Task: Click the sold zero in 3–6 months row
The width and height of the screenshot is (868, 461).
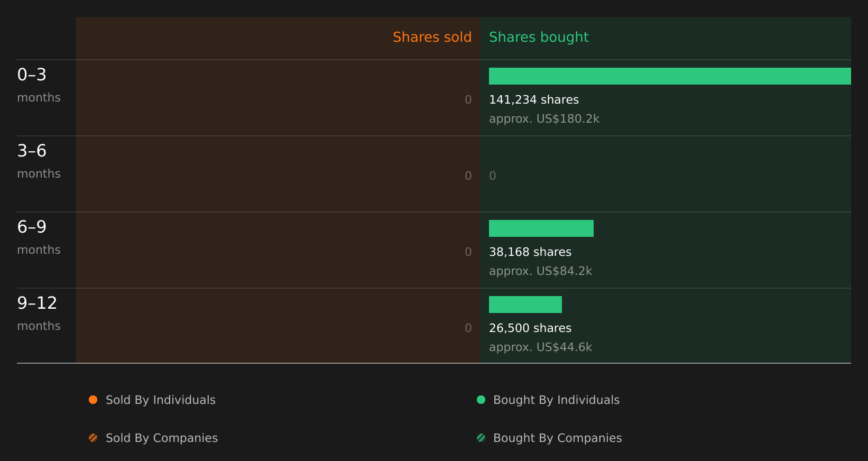Action: (x=468, y=176)
